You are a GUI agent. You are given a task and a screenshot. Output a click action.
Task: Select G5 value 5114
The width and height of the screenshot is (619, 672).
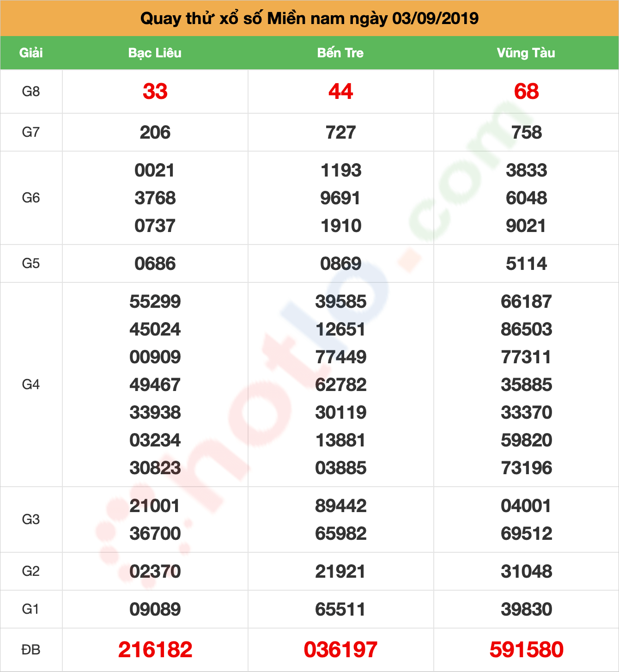tap(527, 264)
